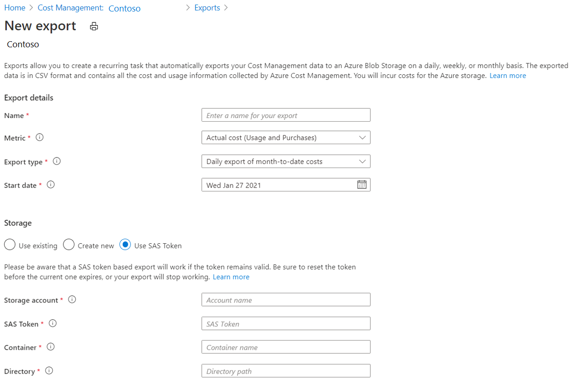Go to Home breadcrumb

tap(15, 8)
